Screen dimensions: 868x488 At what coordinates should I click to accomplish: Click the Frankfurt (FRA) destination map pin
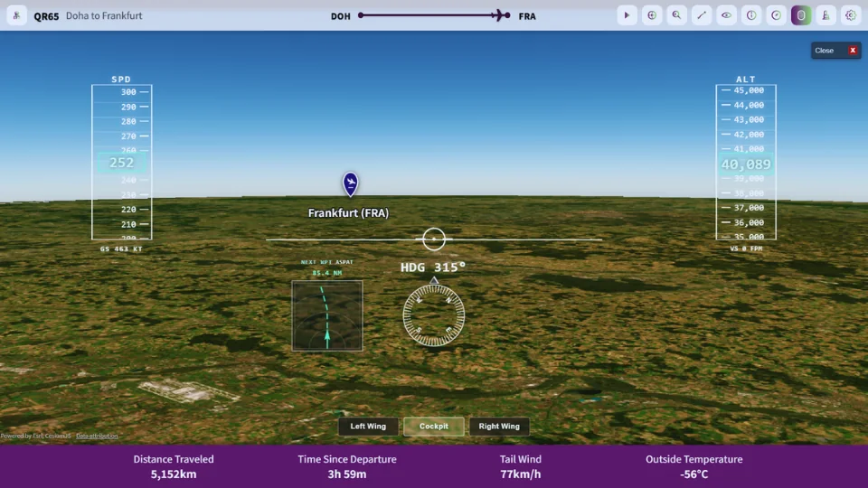tap(351, 183)
